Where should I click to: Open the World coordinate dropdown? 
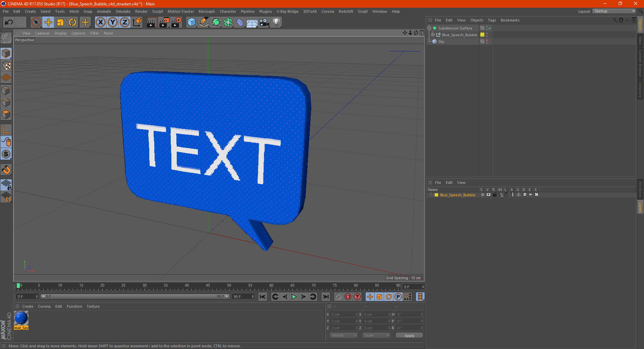click(x=344, y=335)
